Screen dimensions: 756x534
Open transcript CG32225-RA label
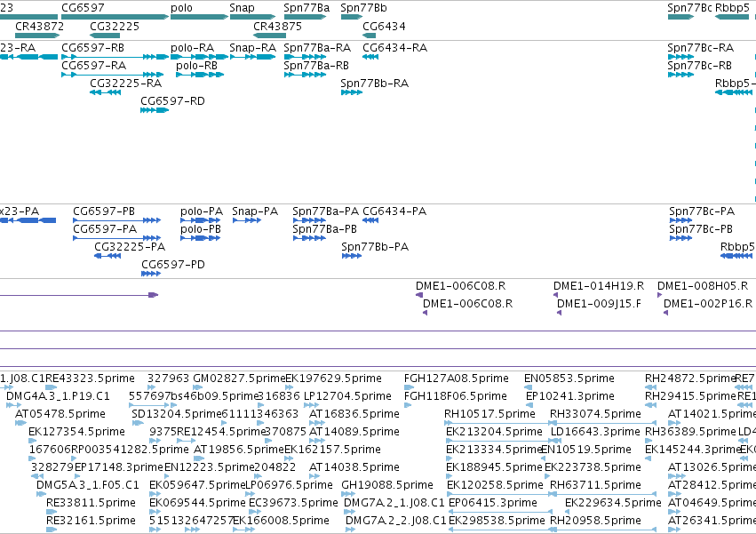[126, 84]
